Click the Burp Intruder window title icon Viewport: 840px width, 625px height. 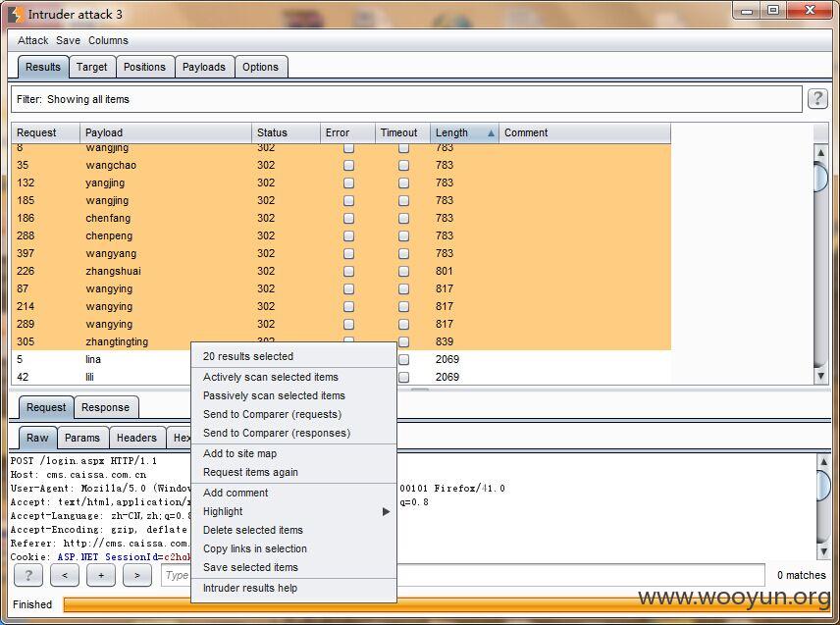coord(15,15)
